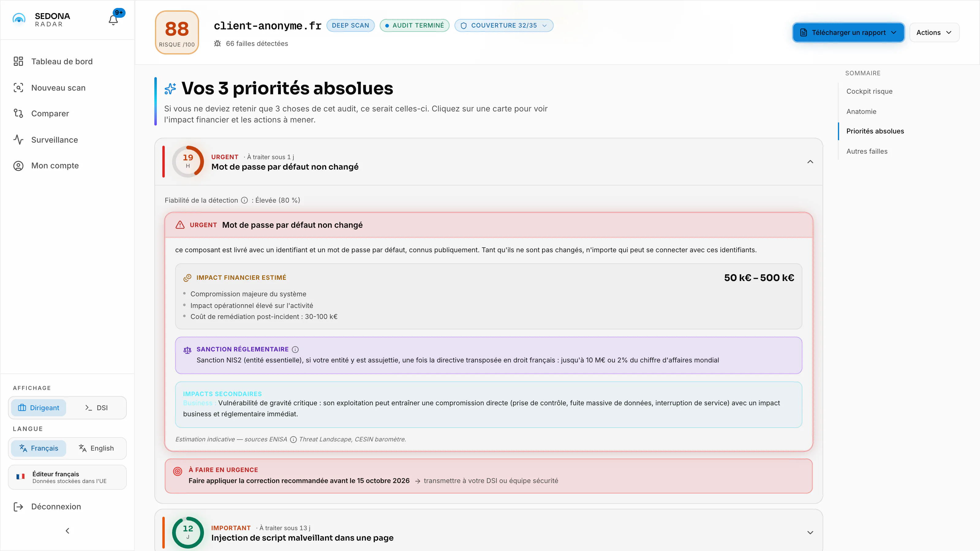Click the warning triangle in URGENT banner
This screenshot has width=980, height=551.
180,225
